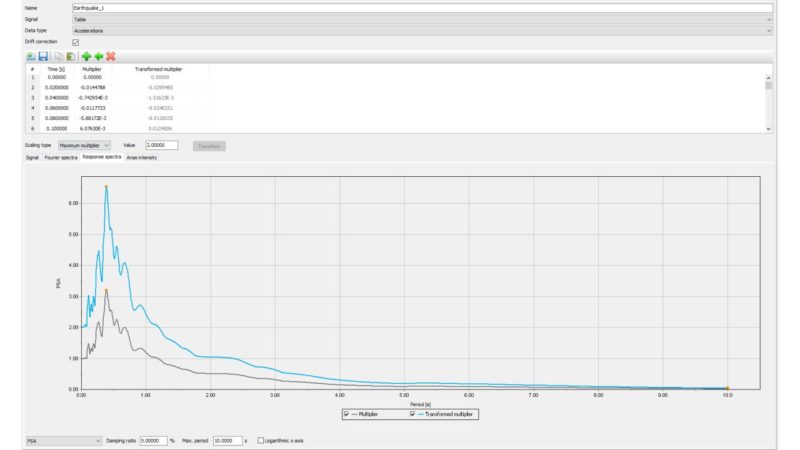Screen dimensions: 800x450
Task: Hide the Transformed multiplier curve checkbox
Action: [413, 413]
